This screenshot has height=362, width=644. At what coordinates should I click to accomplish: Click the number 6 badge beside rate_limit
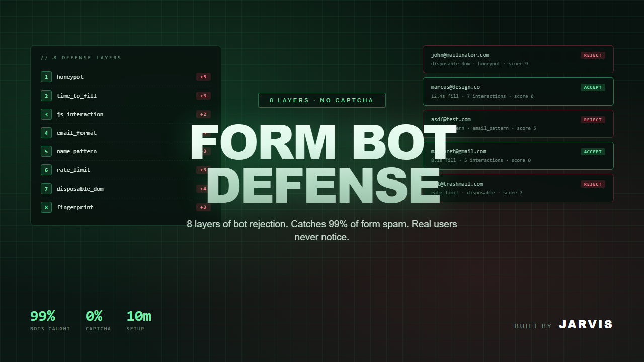click(46, 170)
